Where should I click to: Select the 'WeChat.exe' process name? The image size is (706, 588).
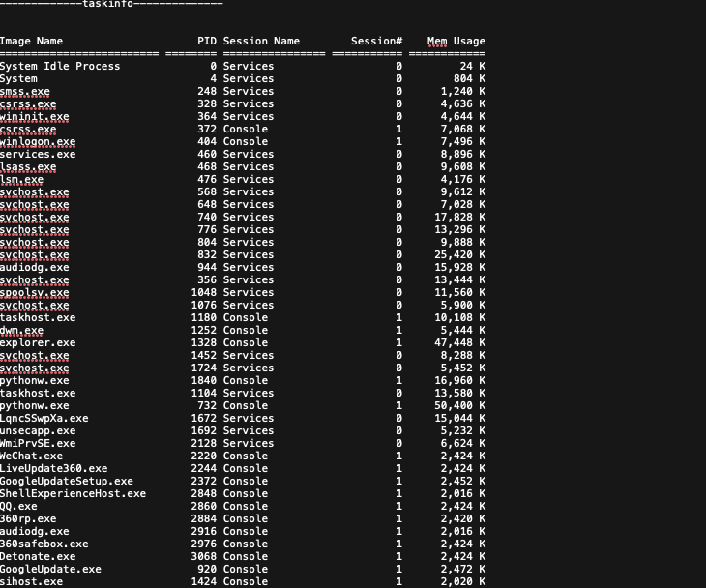click(x=32, y=456)
